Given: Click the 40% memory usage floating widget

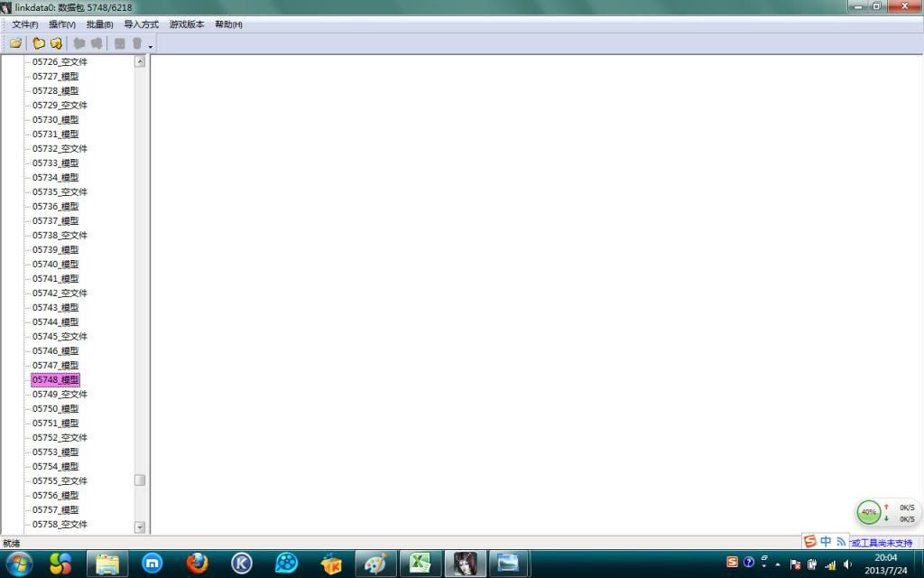Looking at the screenshot, I should [869, 512].
